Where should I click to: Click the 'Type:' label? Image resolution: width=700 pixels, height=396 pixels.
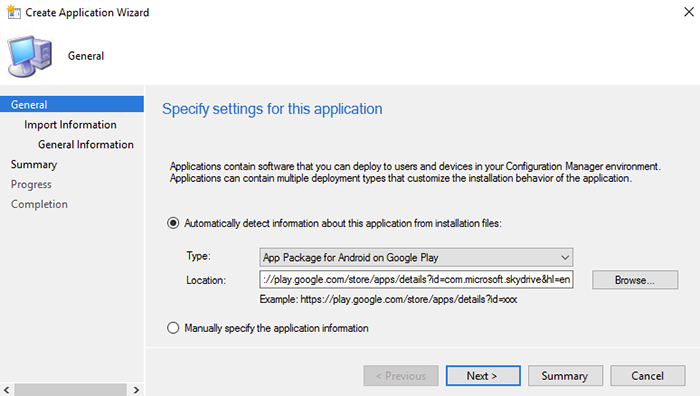point(199,256)
